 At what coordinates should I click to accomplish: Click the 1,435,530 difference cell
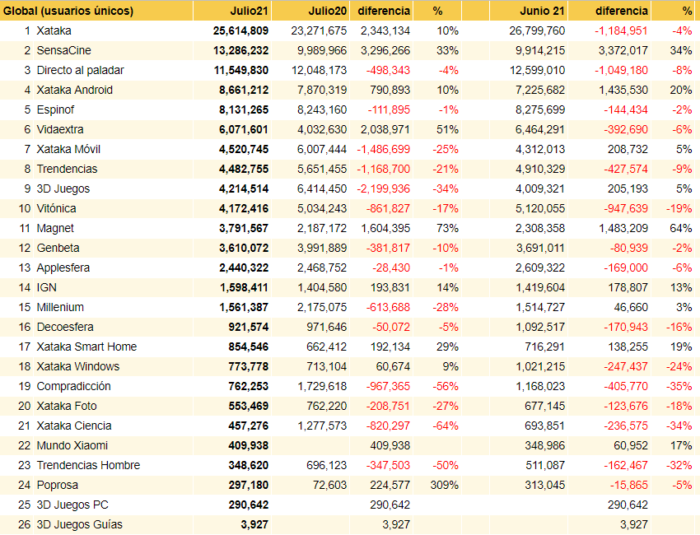(623, 90)
